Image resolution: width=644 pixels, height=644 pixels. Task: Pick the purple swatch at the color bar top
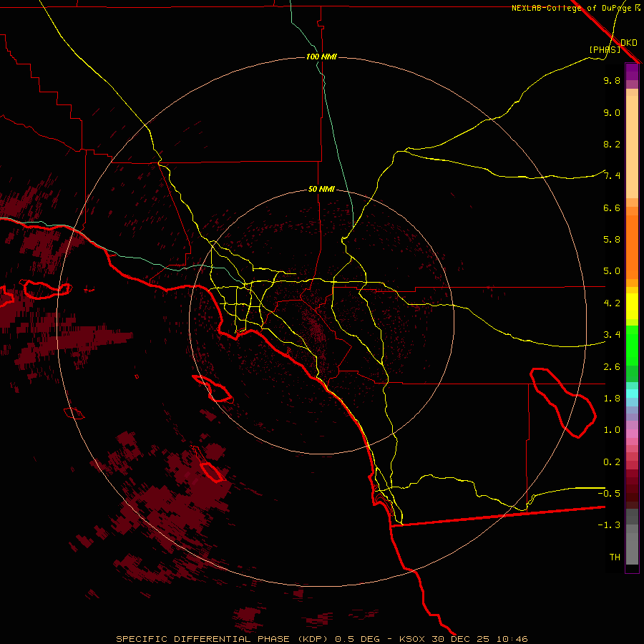[x=632, y=72]
